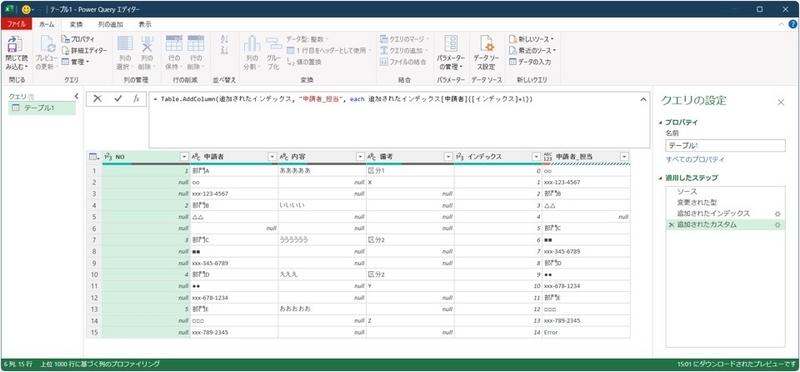Click the Manage Parameters (パラメーターの管理) icon
Image resolution: width=800 pixels, height=372 pixels.
coord(451,44)
